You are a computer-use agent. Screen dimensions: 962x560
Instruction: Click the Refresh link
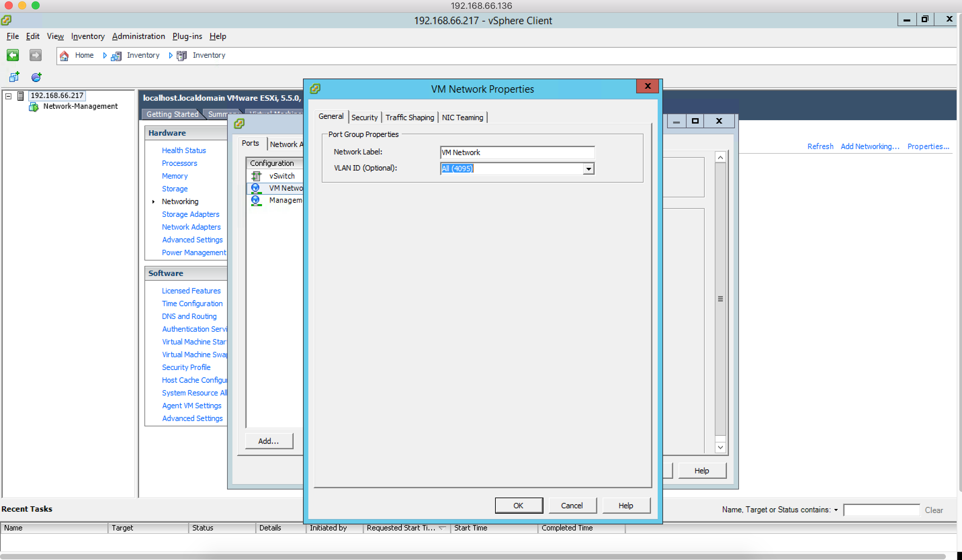(820, 146)
